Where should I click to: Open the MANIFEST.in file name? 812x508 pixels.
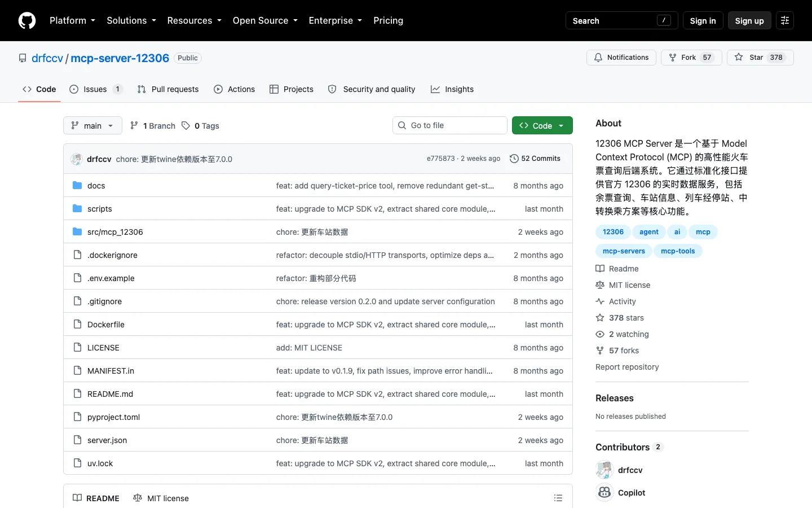[111, 371]
